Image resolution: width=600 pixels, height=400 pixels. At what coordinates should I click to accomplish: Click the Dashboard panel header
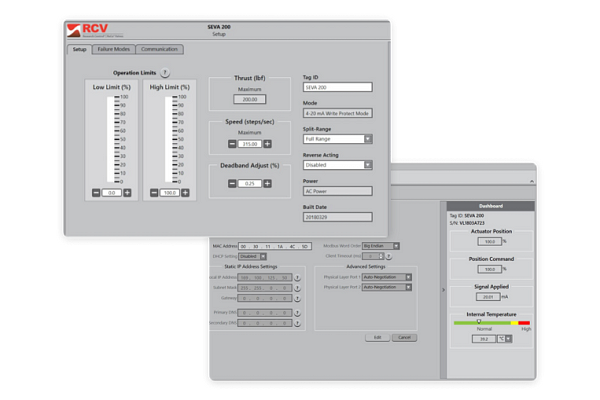(x=491, y=206)
